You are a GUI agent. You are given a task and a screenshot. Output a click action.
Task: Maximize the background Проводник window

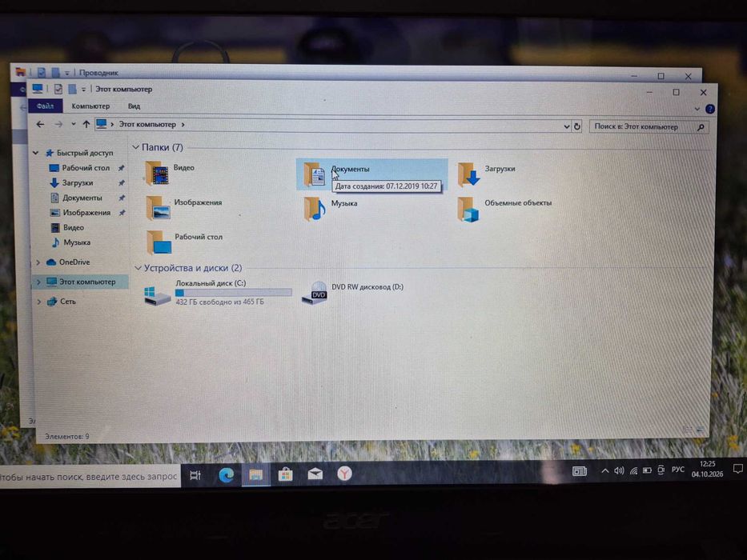(x=661, y=76)
